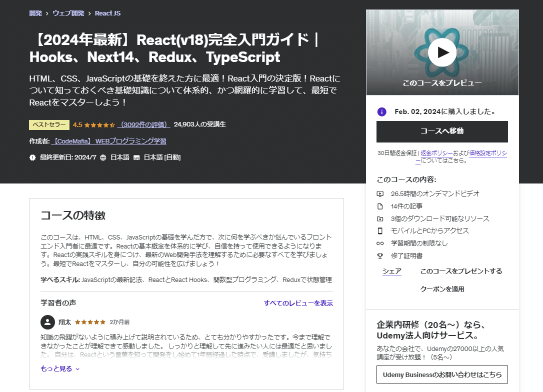Click the 14件の記事 text
Viewport: 543px width, 392px height.
click(x=406, y=206)
